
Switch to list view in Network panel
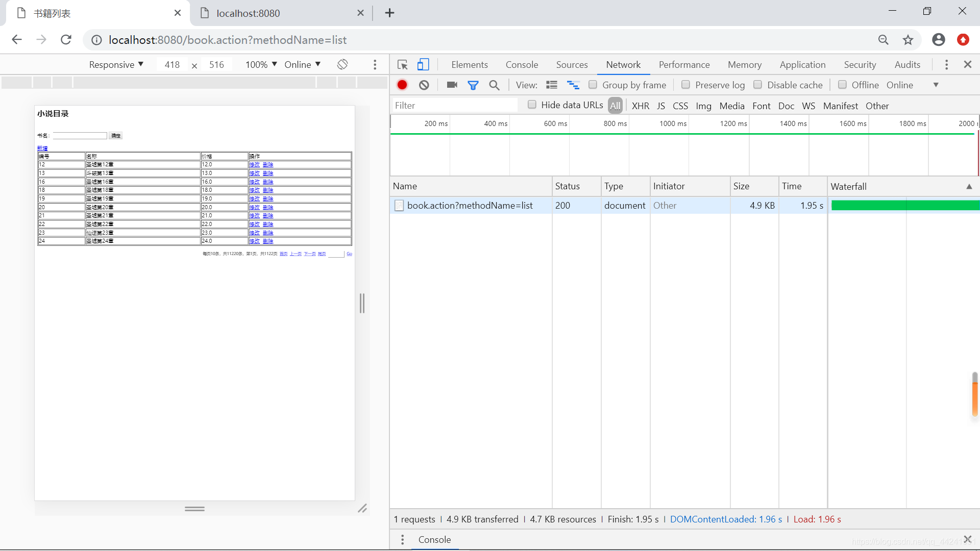(551, 85)
